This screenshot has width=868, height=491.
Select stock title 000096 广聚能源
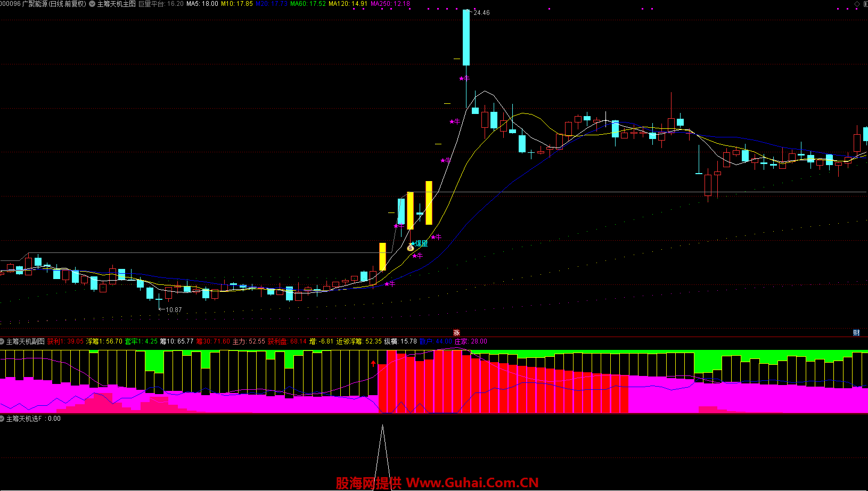(43, 4)
